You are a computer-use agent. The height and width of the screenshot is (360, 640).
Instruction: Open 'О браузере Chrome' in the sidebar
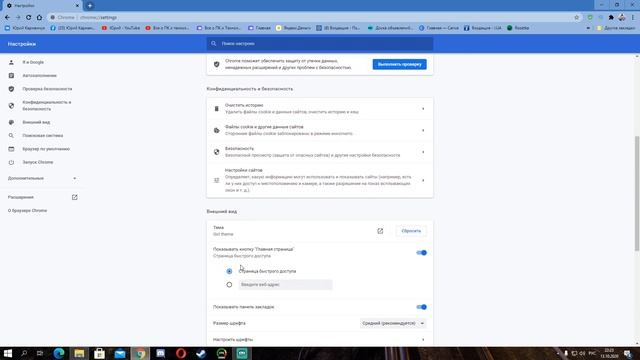27,211
